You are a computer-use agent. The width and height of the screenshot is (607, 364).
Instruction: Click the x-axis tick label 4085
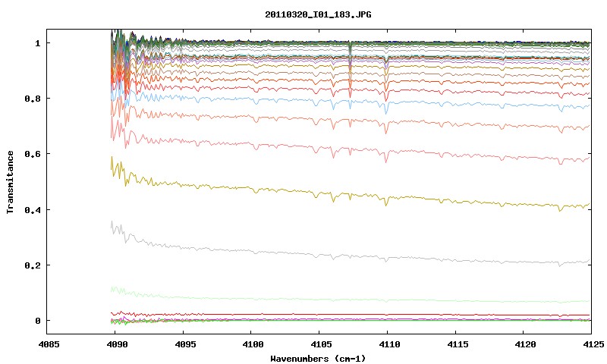(x=49, y=344)
